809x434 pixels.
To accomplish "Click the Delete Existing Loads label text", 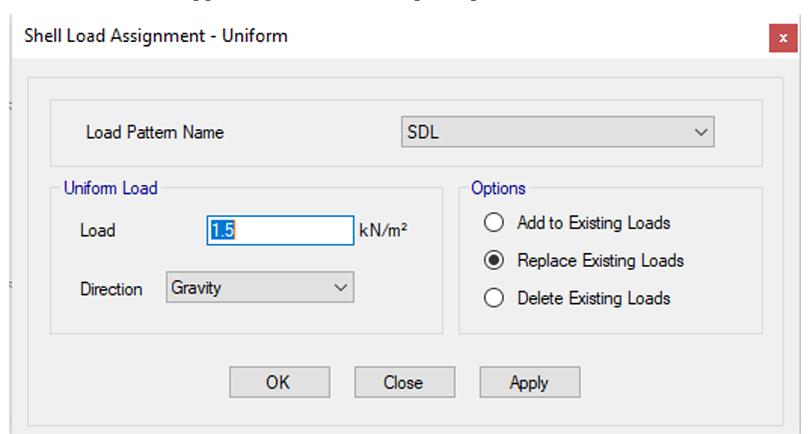I will pyautogui.click(x=593, y=298).
